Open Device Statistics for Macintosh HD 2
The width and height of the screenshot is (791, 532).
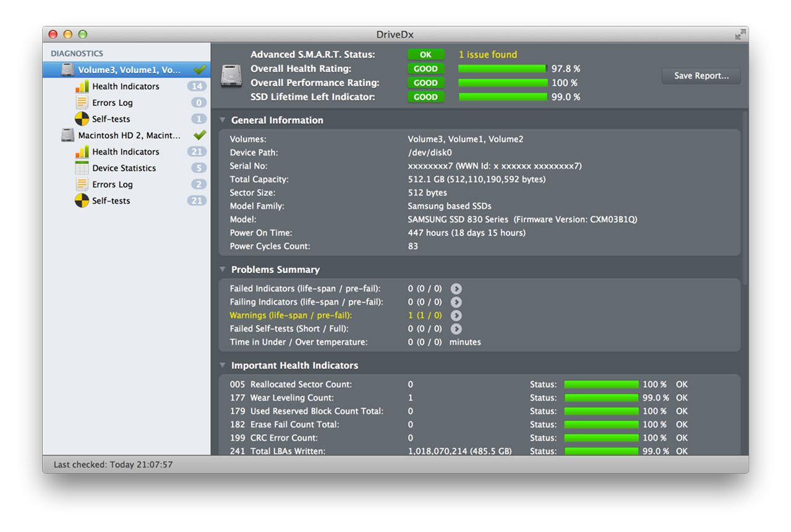coord(124,167)
